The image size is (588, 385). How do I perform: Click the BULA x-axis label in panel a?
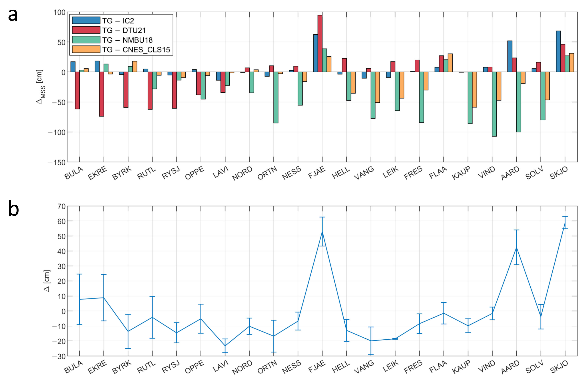[x=74, y=173]
